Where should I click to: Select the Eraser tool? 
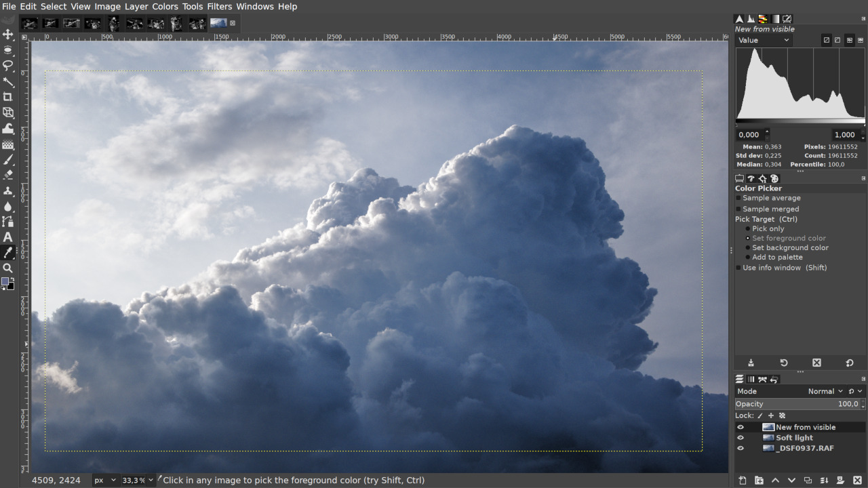tap(9, 176)
